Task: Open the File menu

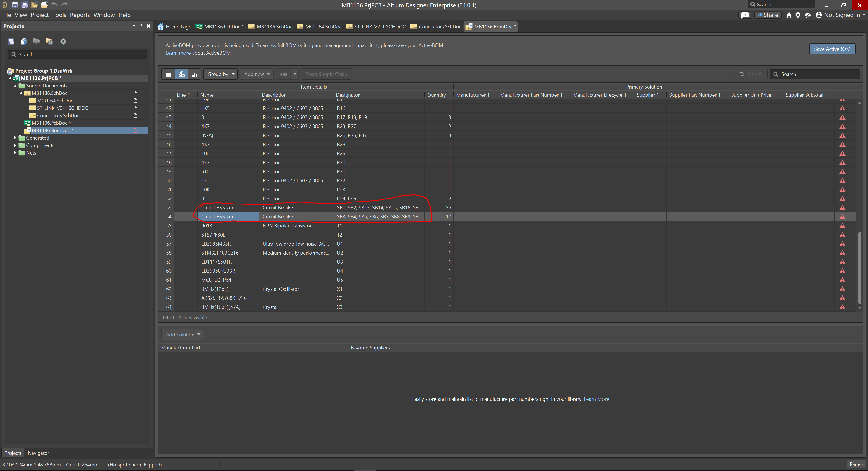Action: pos(6,15)
